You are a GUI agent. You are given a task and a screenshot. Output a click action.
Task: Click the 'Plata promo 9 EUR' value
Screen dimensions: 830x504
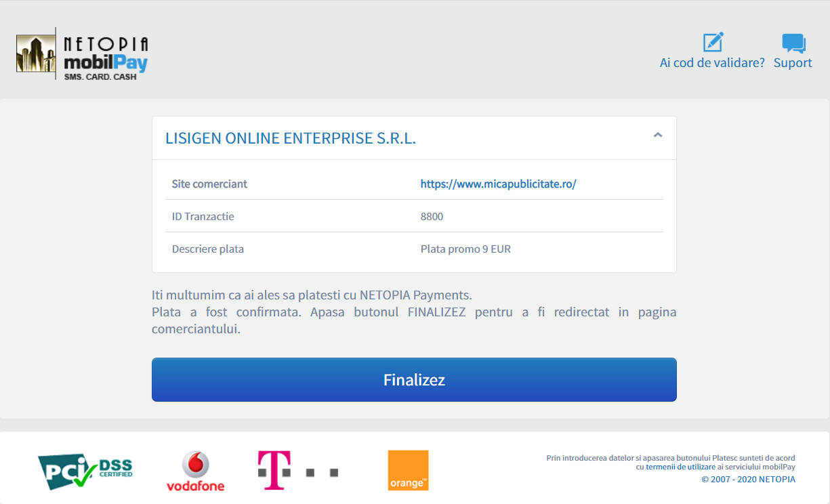tap(465, 249)
